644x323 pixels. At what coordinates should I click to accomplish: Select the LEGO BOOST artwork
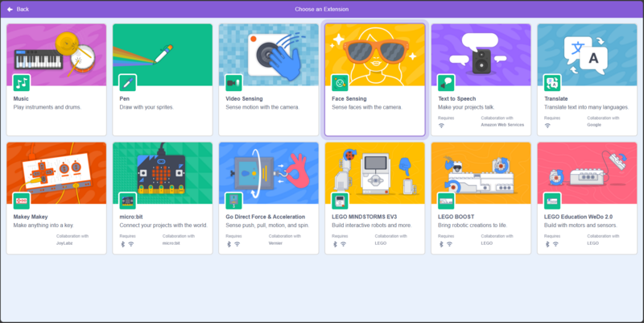(x=481, y=173)
